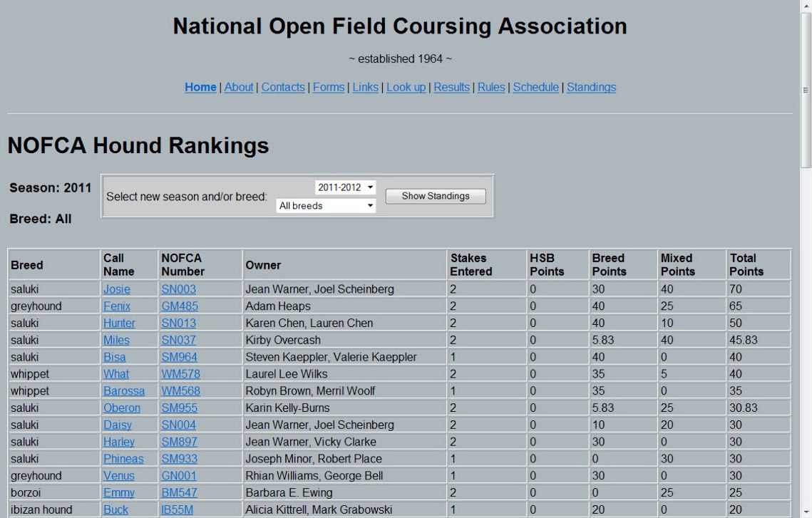Open NOFCA number WM578 link

pos(181,374)
